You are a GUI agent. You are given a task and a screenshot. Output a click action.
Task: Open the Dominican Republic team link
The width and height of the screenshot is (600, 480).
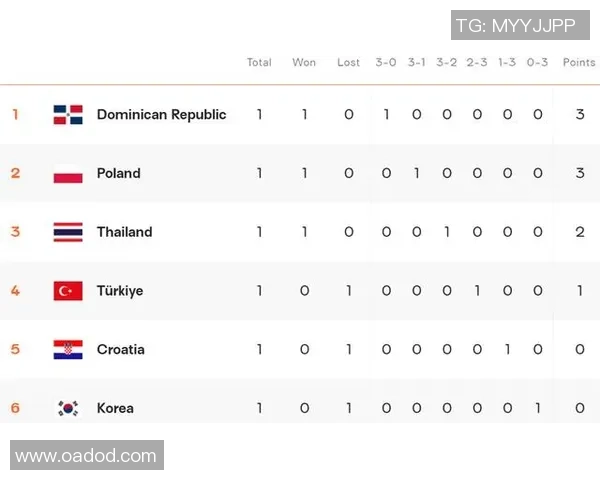[161, 114]
